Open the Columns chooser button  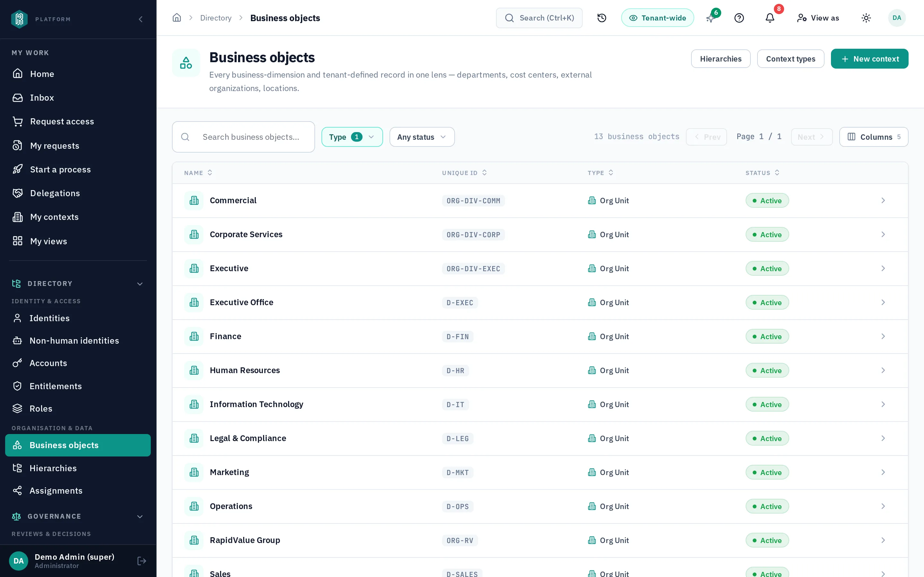[x=874, y=137]
